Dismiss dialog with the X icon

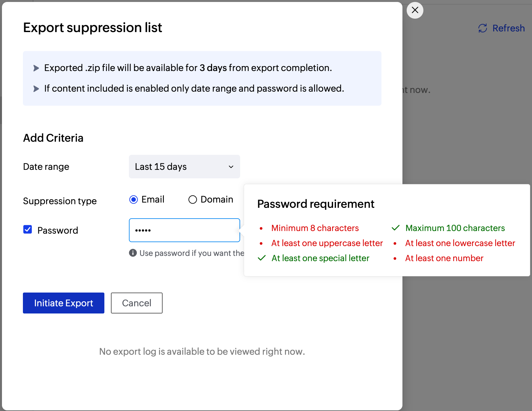(415, 10)
